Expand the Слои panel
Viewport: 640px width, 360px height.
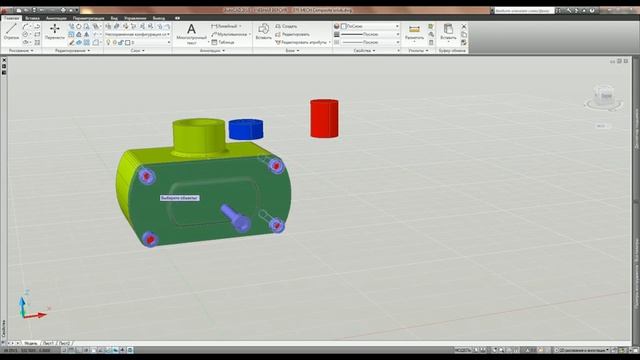pos(138,51)
